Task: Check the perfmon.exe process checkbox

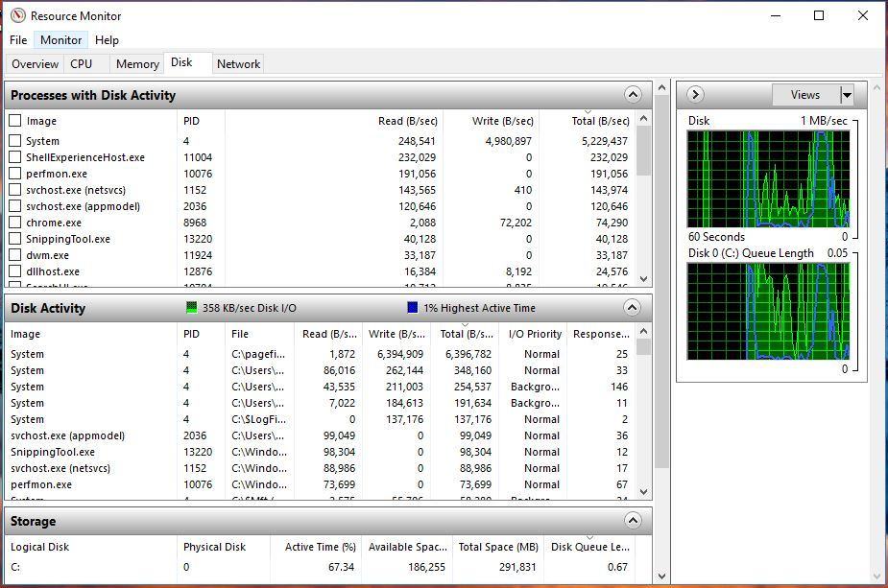Action: (x=15, y=174)
